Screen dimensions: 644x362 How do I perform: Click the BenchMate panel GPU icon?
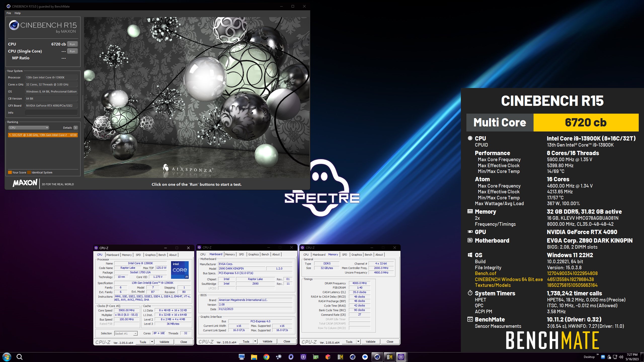[470, 232]
